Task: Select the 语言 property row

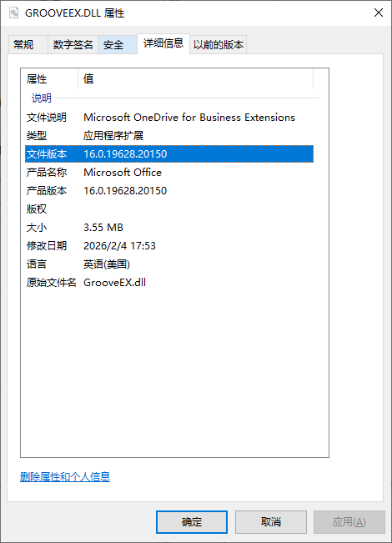Action: click(169, 264)
